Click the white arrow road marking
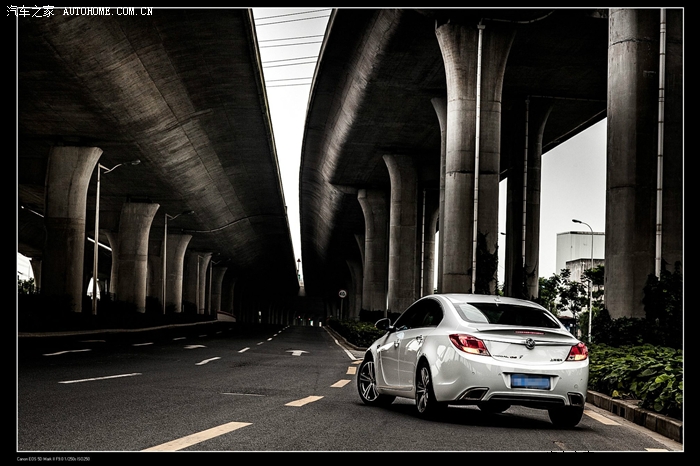 (x=297, y=352)
